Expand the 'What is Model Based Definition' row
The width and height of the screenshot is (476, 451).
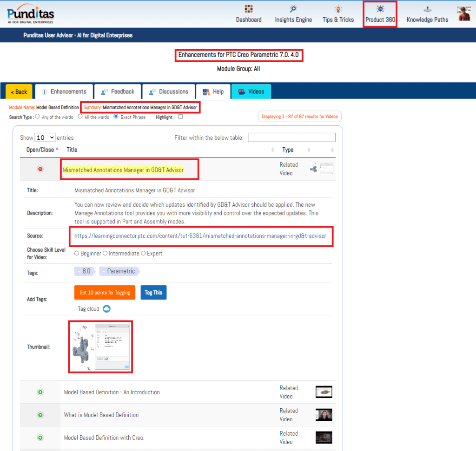click(x=40, y=415)
